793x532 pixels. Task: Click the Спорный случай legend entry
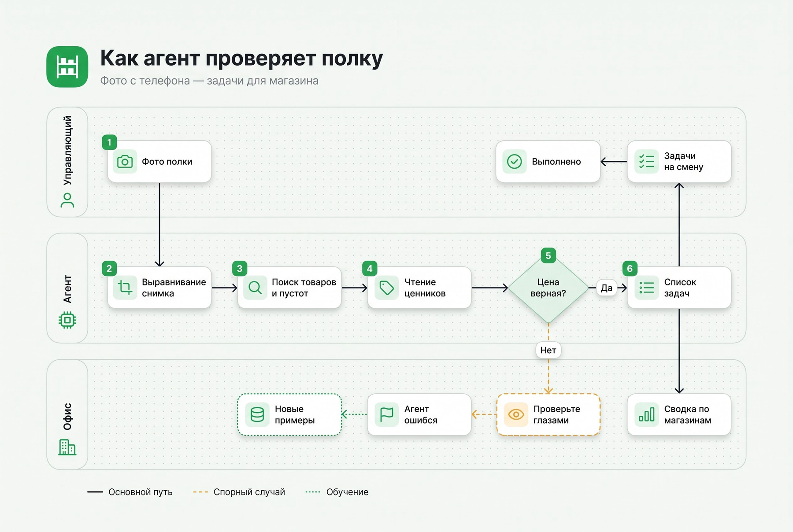click(239, 492)
